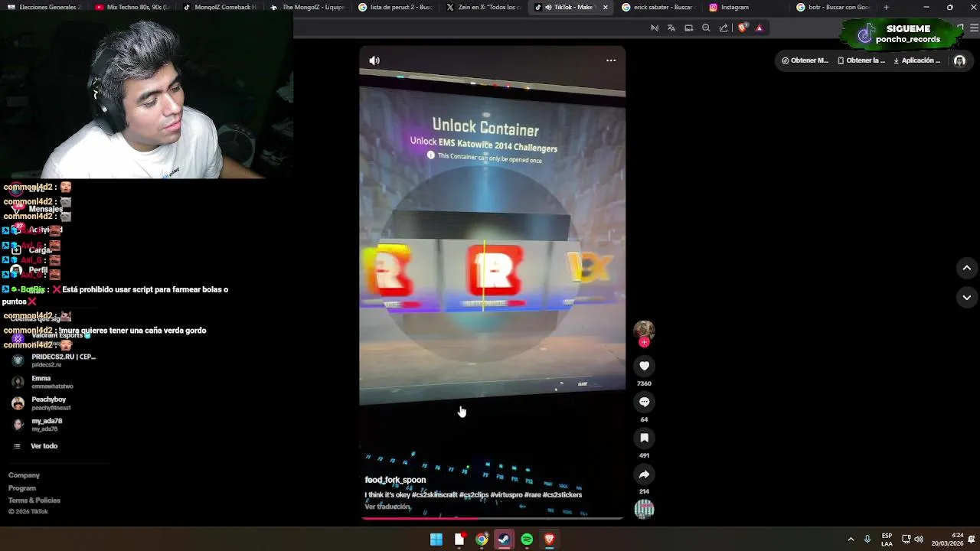Click the picture-in-picture icon in address bar
This screenshot has height=551, width=980.
688,28
